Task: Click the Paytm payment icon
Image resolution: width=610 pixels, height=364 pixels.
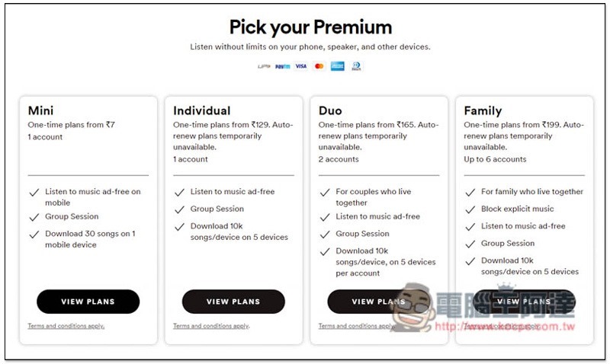Action: 282,66
